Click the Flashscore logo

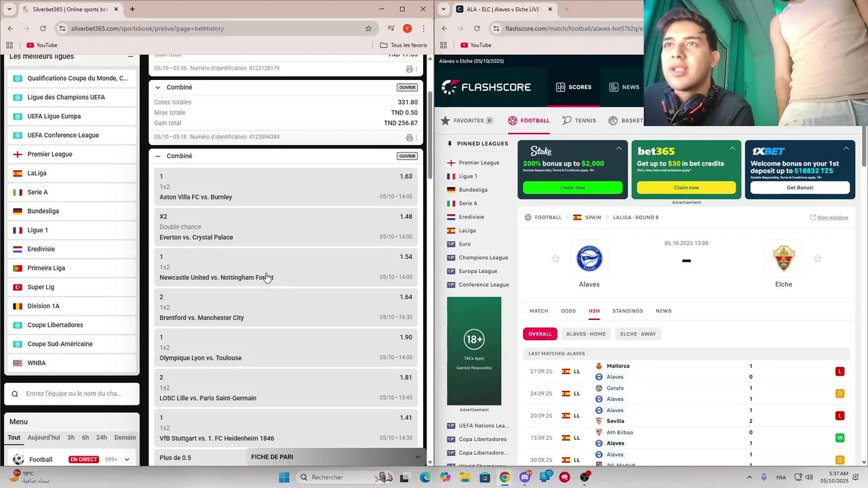(x=486, y=87)
